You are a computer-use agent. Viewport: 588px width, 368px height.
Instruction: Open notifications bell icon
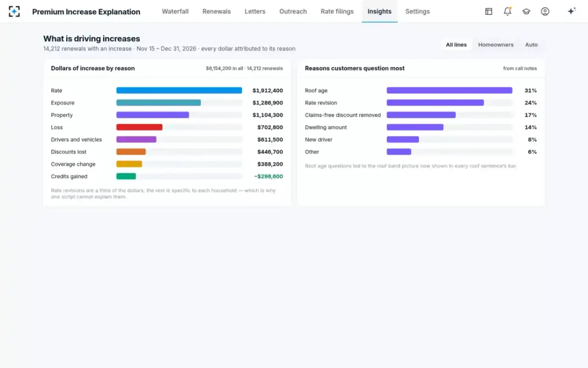pos(507,11)
